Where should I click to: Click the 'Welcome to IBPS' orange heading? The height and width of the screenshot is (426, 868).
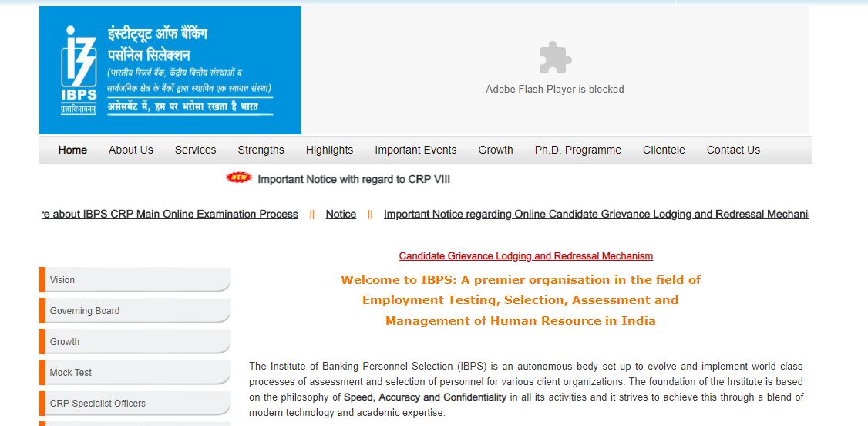click(520, 300)
